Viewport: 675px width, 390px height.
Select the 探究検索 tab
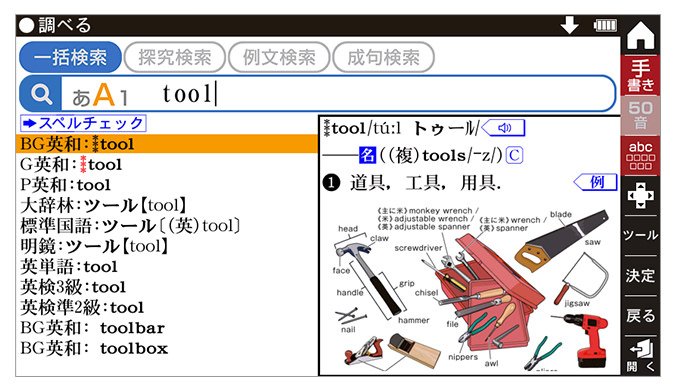pyautogui.click(x=175, y=57)
